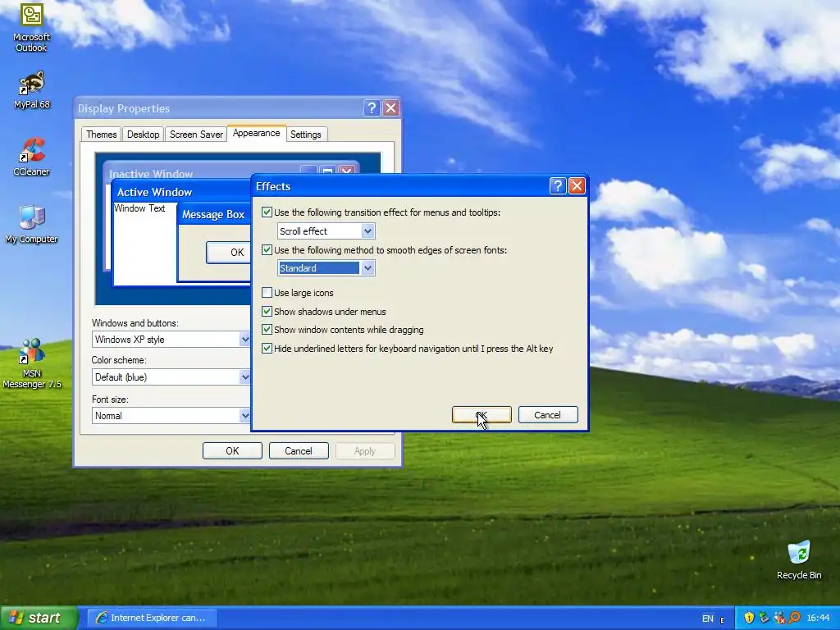Enable Use large icons

coord(267,293)
